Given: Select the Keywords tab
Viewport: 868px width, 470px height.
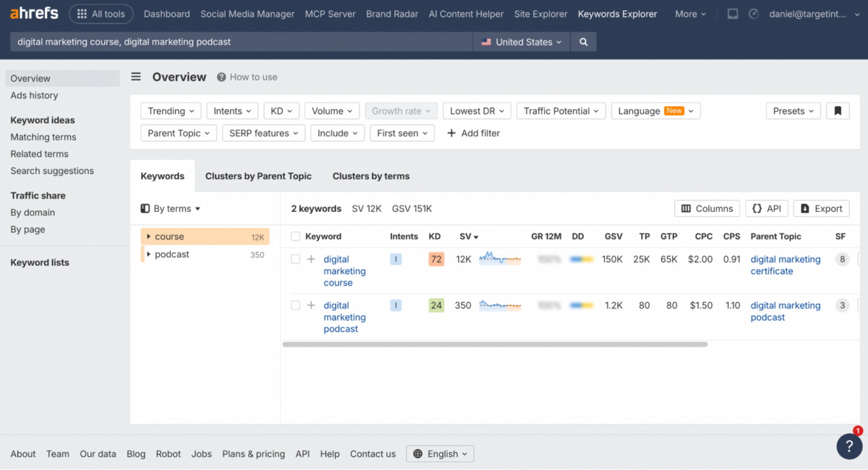Looking at the screenshot, I should pyautogui.click(x=162, y=176).
